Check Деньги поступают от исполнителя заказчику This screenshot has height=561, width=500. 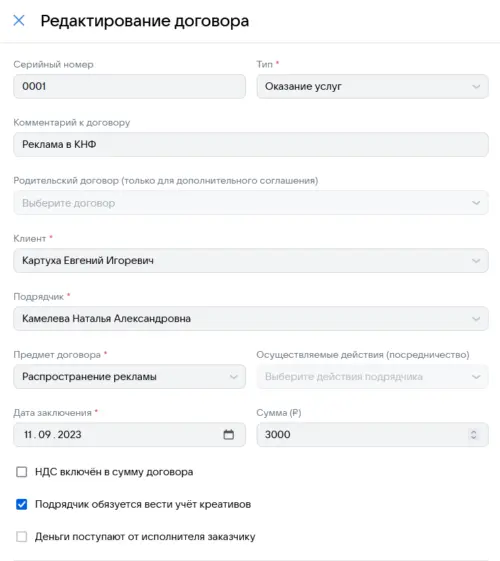pos(21,537)
